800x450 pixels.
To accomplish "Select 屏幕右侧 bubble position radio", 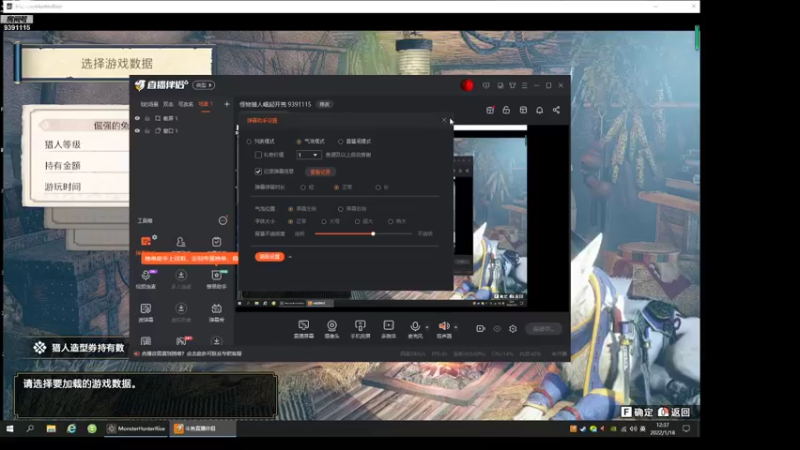I will point(340,209).
